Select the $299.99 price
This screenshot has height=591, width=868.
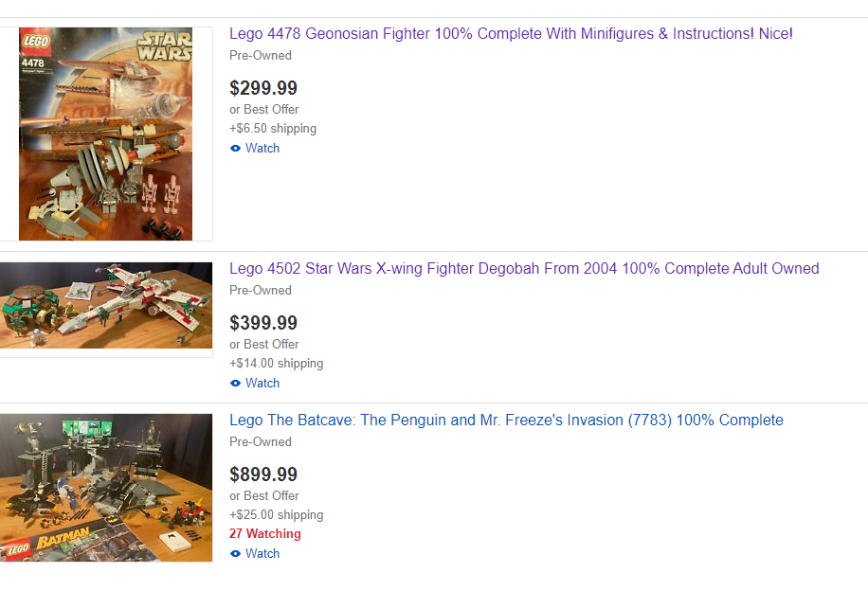(263, 88)
